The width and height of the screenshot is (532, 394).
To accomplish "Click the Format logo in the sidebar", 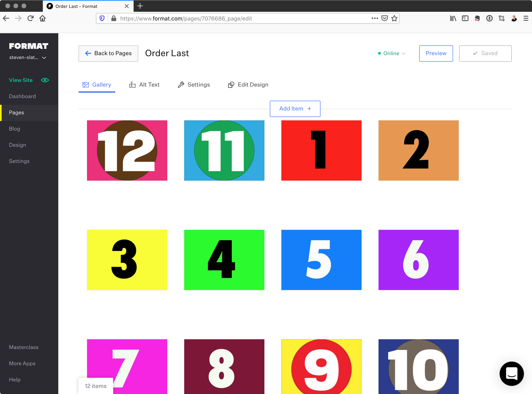I will 29,46.
